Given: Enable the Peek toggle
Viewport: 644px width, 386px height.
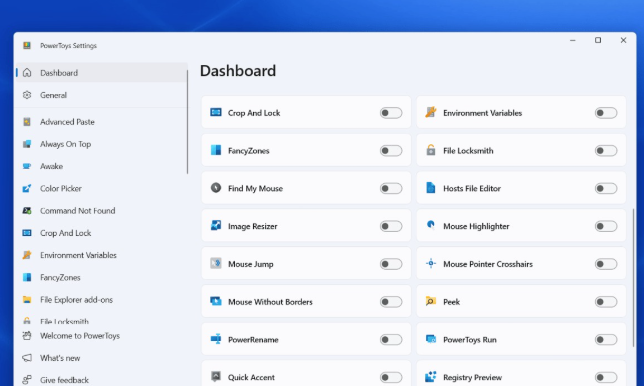Looking at the screenshot, I should pos(606,301).
